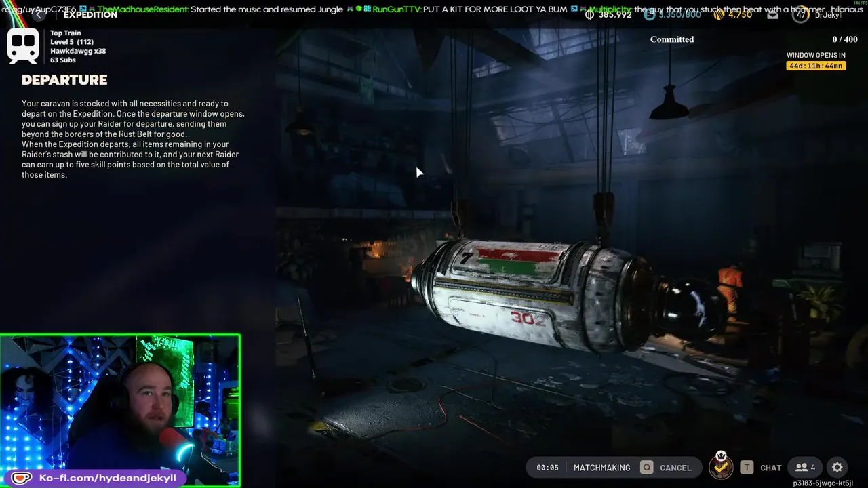Click the 44d:11h:44mn countdown badge
This screenshot has width=868, height=488.
tap(816, 66)
